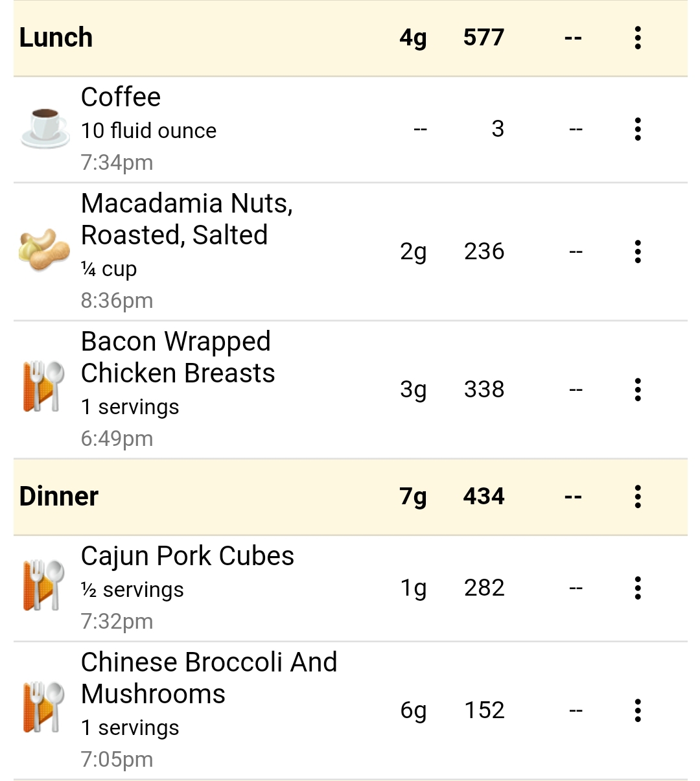Tap the utensils icon beside Cajun Pork Cubes

[x=44, y=585]
